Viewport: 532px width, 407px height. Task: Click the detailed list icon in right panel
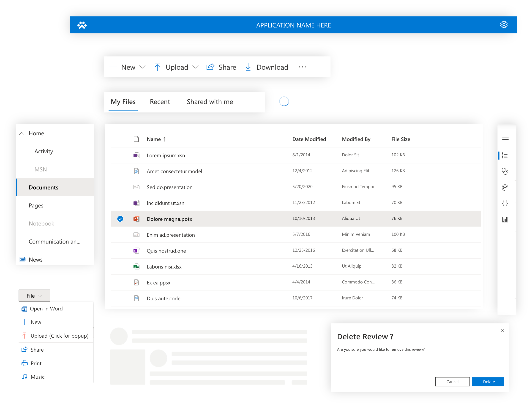pos(505,154)
